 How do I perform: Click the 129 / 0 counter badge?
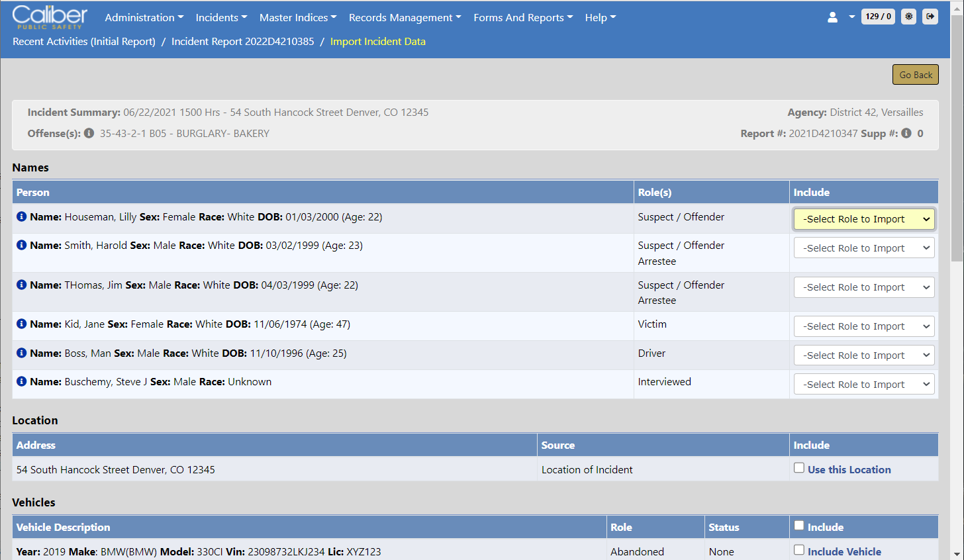pos(878,17)
